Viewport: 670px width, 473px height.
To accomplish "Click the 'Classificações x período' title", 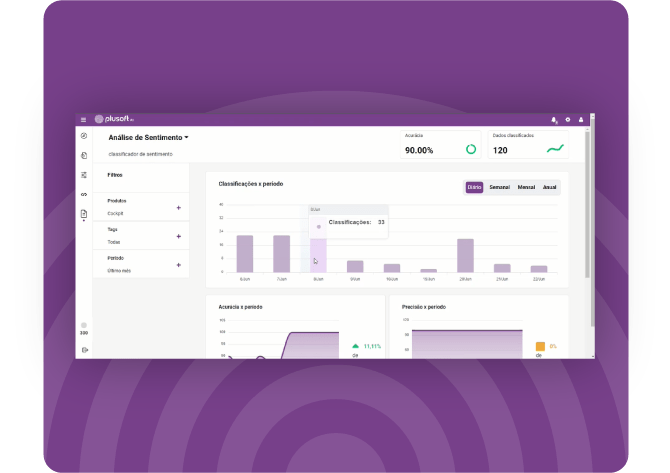I will pyautogui.click(x=251, y=184).
